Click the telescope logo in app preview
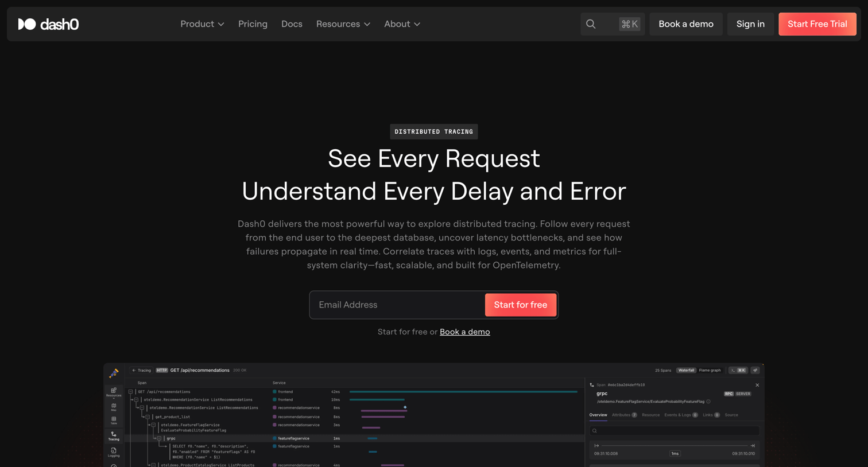 coord(114,373)
